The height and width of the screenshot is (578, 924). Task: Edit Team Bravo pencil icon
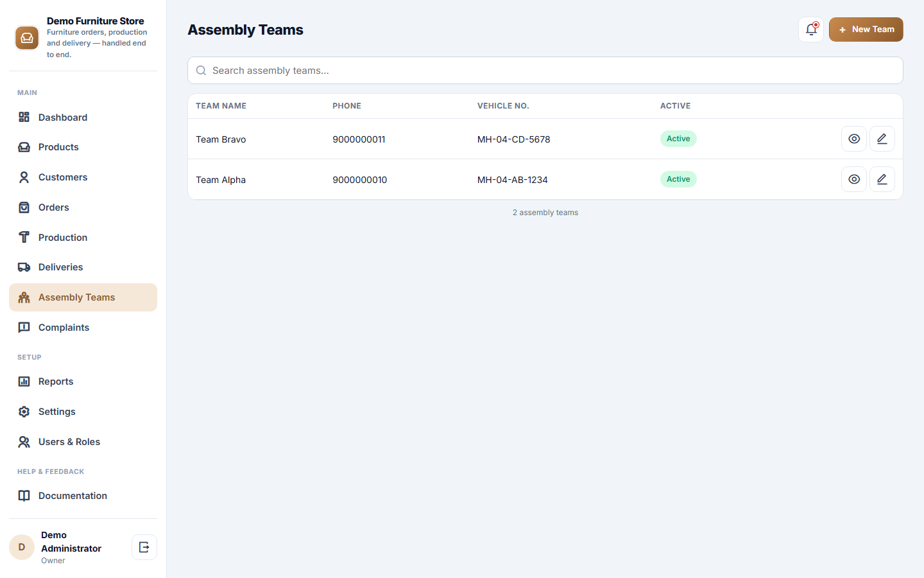[882, 139]
